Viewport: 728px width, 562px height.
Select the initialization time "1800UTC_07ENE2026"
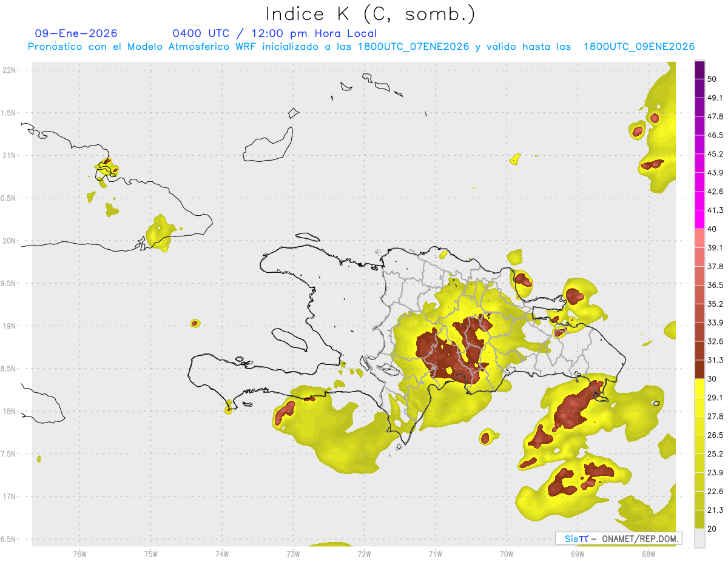[414, 47]
